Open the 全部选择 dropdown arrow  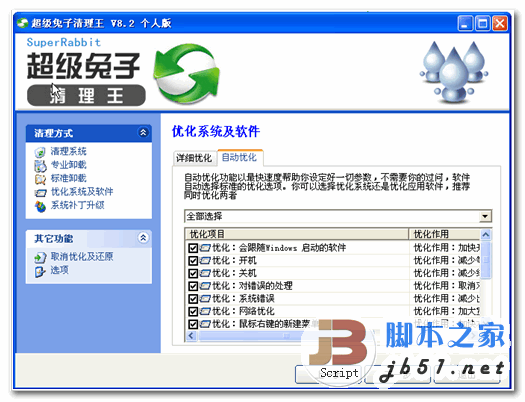pos(485,217)
